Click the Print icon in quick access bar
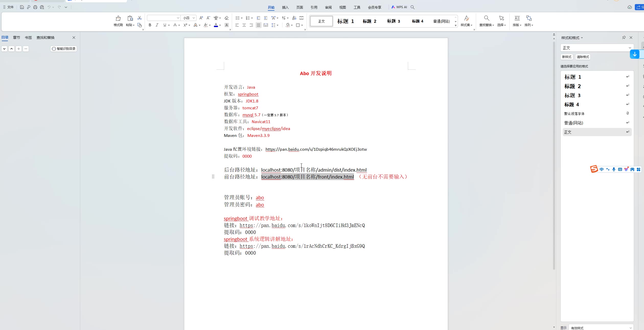 tap(35, 7)
